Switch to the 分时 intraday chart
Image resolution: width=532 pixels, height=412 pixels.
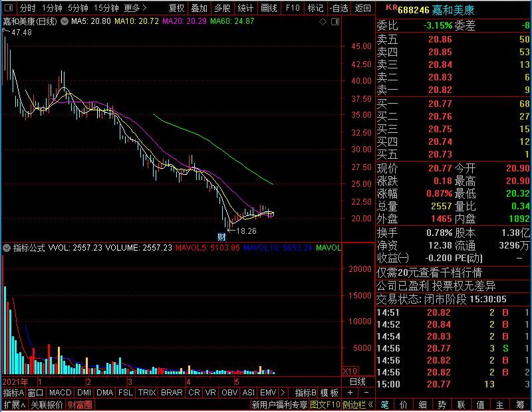[27, 8]
